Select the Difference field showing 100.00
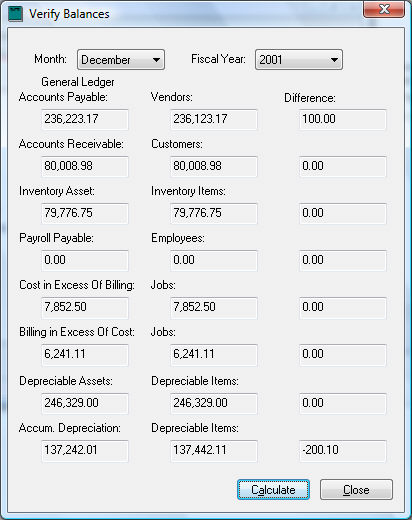Viewport: 412px width, 520px height. pos(343,119)
